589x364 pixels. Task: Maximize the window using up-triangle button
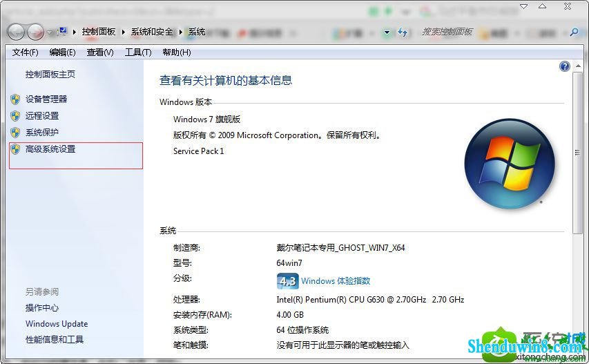click(543, 6)
